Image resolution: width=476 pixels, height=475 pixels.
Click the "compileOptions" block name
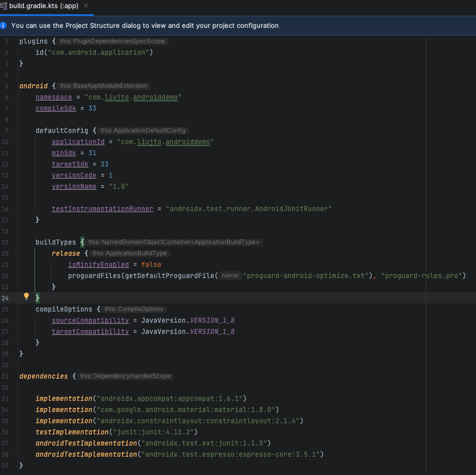tap(64, 309)
